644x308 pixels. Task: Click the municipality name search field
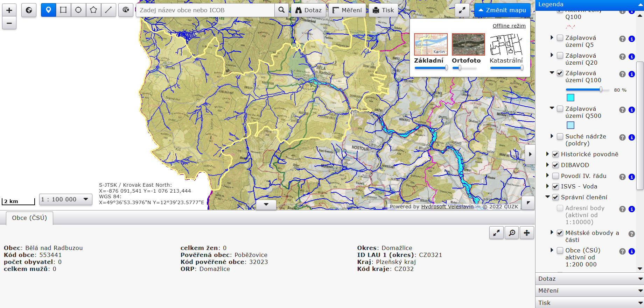(x=205, y=10)
